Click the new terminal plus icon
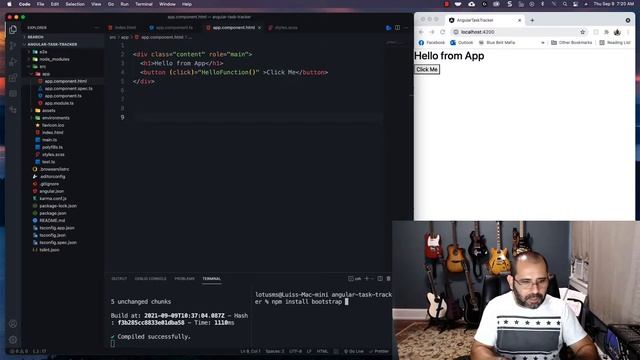Viewport: 640px width, 360px height. click(367, 278)
